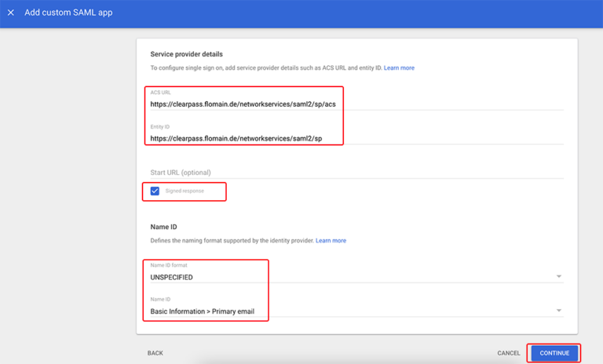
Task: Click the Signed response label text
Action: [x=185, y=191]
